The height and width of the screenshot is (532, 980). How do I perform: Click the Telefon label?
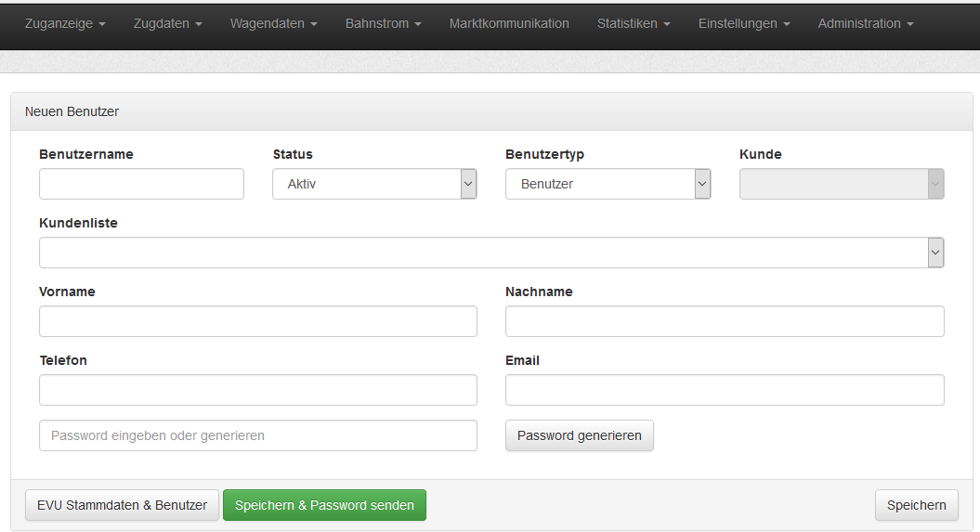click(63, 360)
